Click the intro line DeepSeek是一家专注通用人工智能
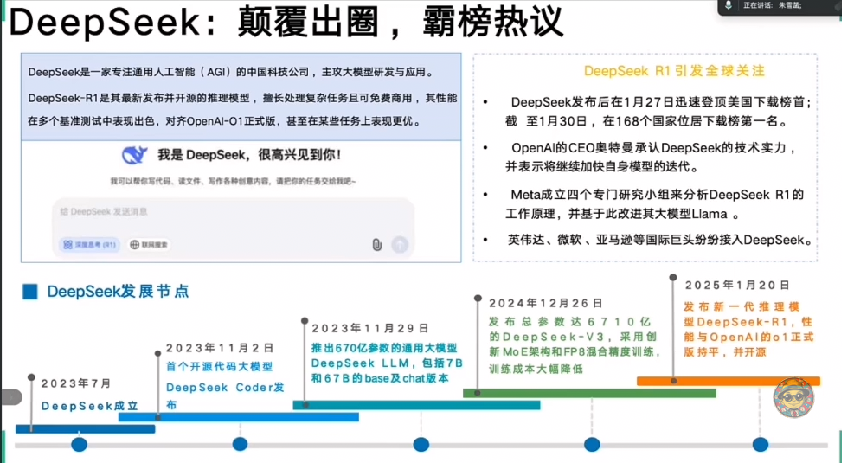This screenshot has width=842, height=463. pyautogui.click(x=231, y=72)
